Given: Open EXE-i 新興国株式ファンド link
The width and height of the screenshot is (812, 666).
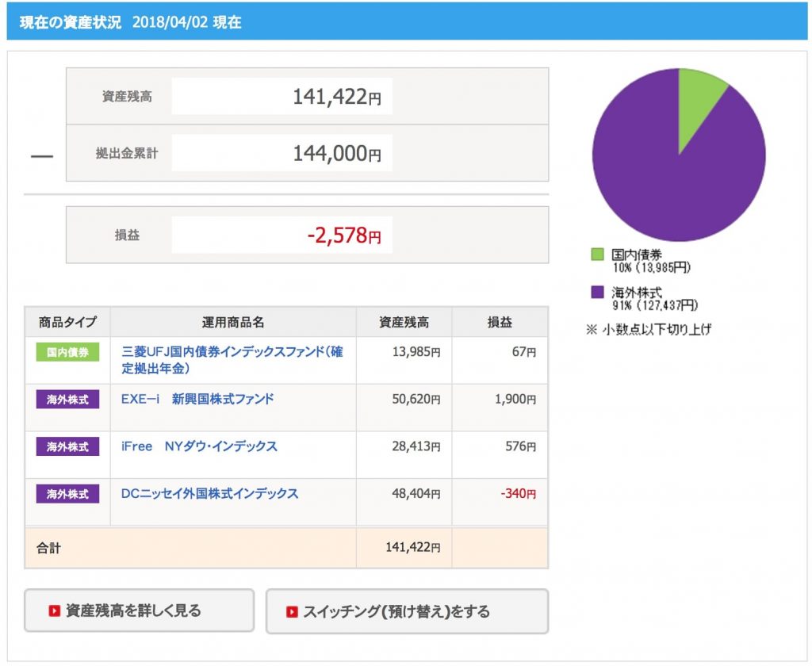Looking at the screenshot, I should pos(197,399).
